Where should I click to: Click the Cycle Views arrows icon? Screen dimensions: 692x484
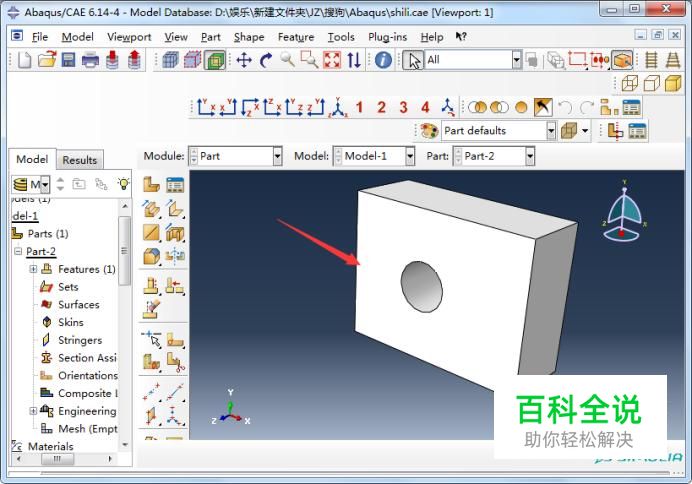(354, 60)
